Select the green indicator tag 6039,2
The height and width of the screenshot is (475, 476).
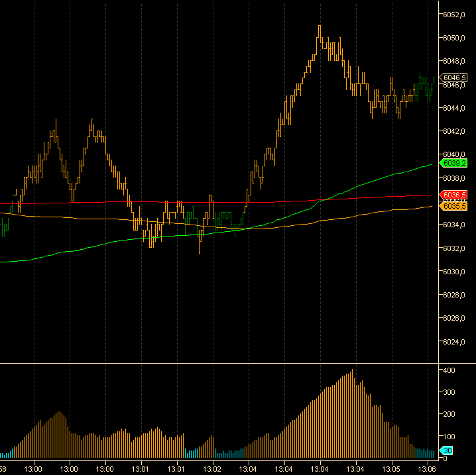[x=453, y=163]
